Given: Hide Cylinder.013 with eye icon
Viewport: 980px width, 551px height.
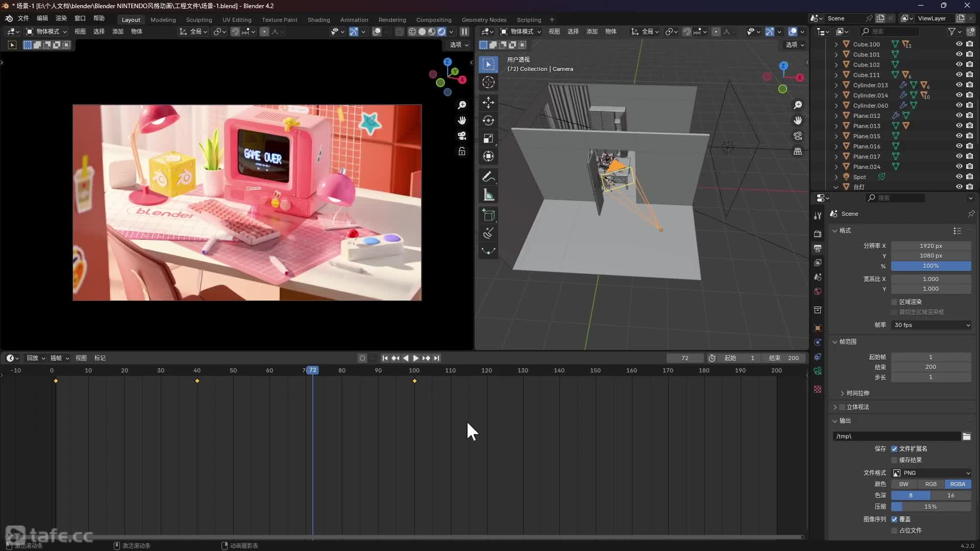Looking at the screenshot, I should click(x=959, y=85).
